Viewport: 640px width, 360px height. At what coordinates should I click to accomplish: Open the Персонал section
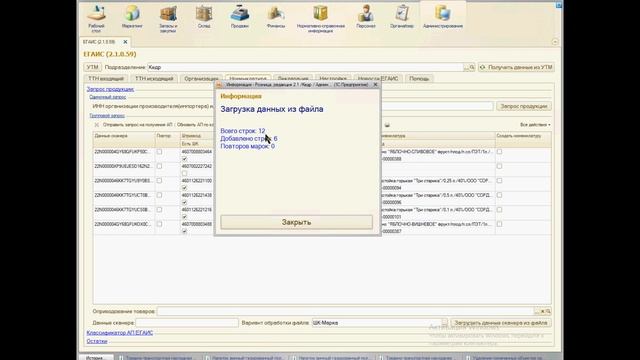[366, 17]
